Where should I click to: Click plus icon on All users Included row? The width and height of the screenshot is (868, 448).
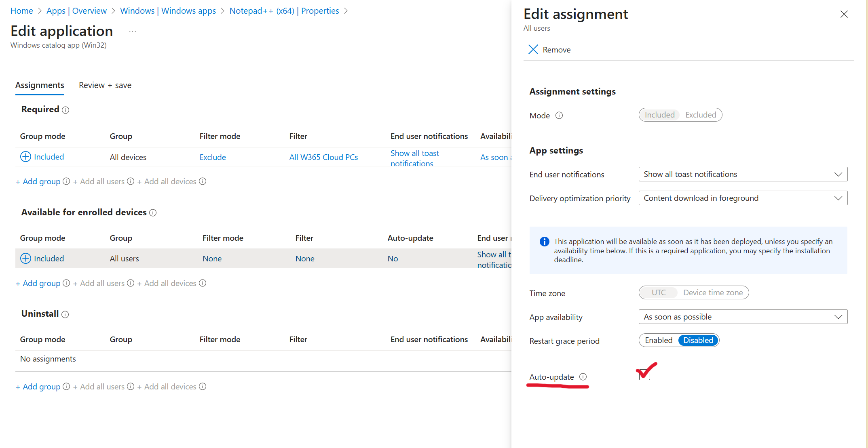point(25,259)
